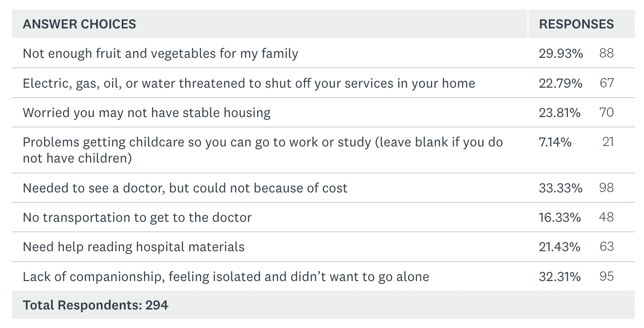Viewport: 644px width, 328px height.
Task: Select the 'Not enough fruit and vegetables' row
Action: [161, 53]
